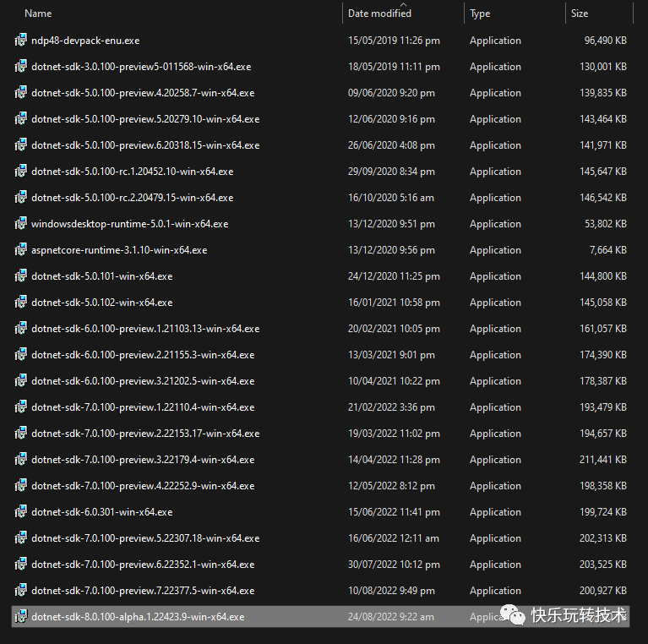Click icon of dotnet-sdk-7.0.100-preview.6 file
Viewport: 648px width, 644px height.
click(x=20, y=565)
